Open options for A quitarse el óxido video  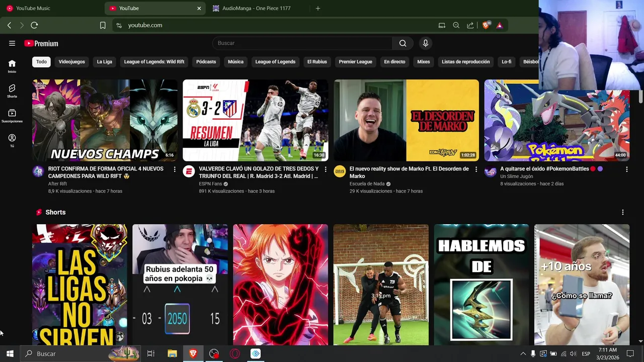click(x=626, y=169)
